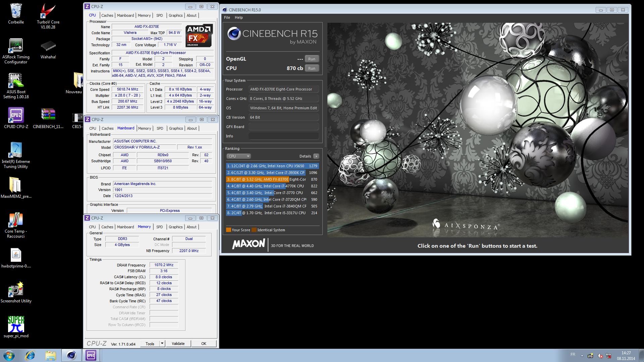Image resolution: width=644 pixels, height=362 pixels.
Task: Click the Model field CROSSHAIR V FORMULA-Z
Action: (144, 147)
